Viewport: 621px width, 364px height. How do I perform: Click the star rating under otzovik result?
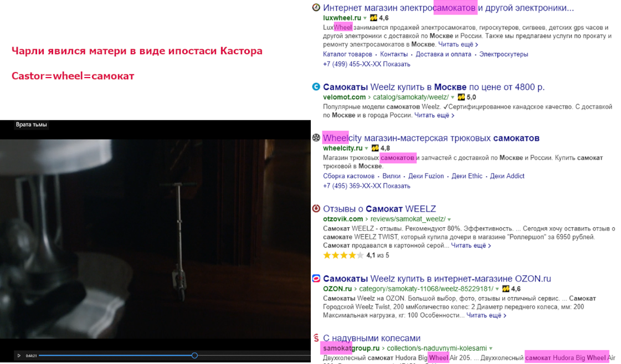(x=343, y=255)
